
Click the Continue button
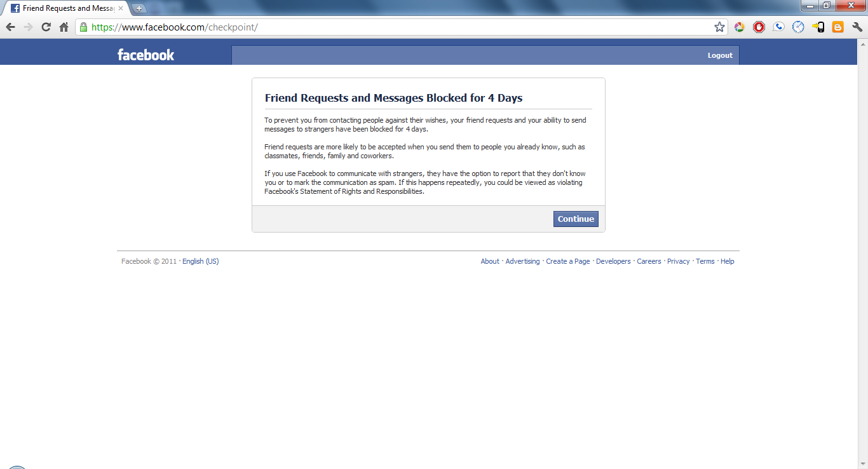(575, 219)
